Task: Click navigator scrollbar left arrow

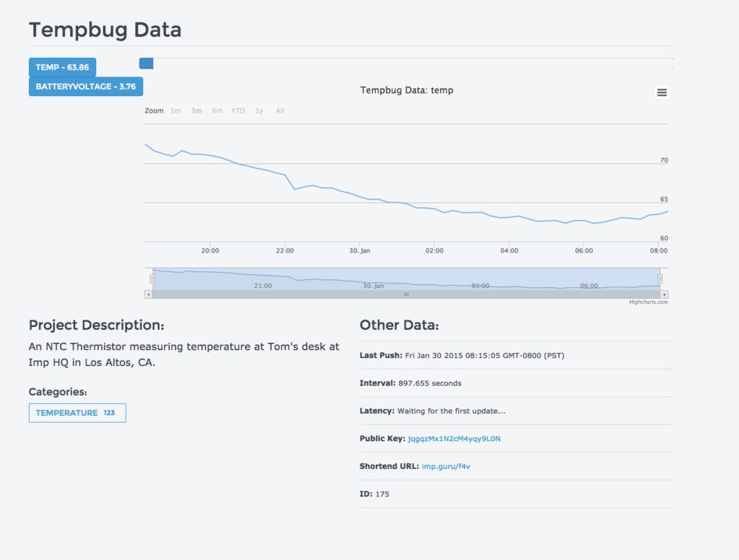Action: [x=149, y=294]
